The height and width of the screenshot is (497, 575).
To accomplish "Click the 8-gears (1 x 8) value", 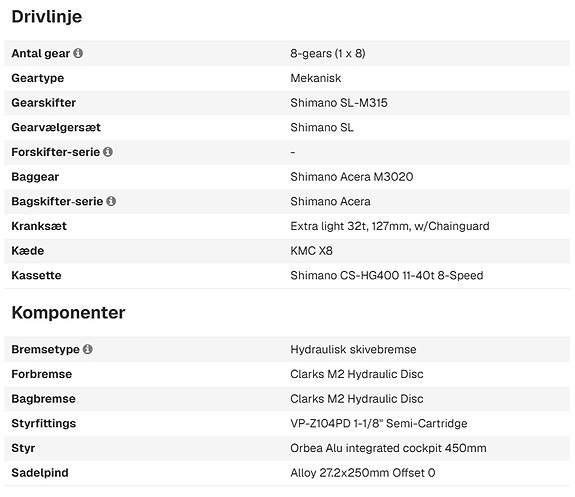I will click(327, 54).
